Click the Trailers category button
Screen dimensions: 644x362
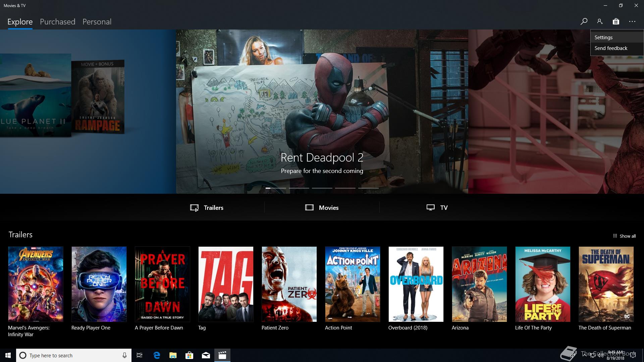coord(207,207)
